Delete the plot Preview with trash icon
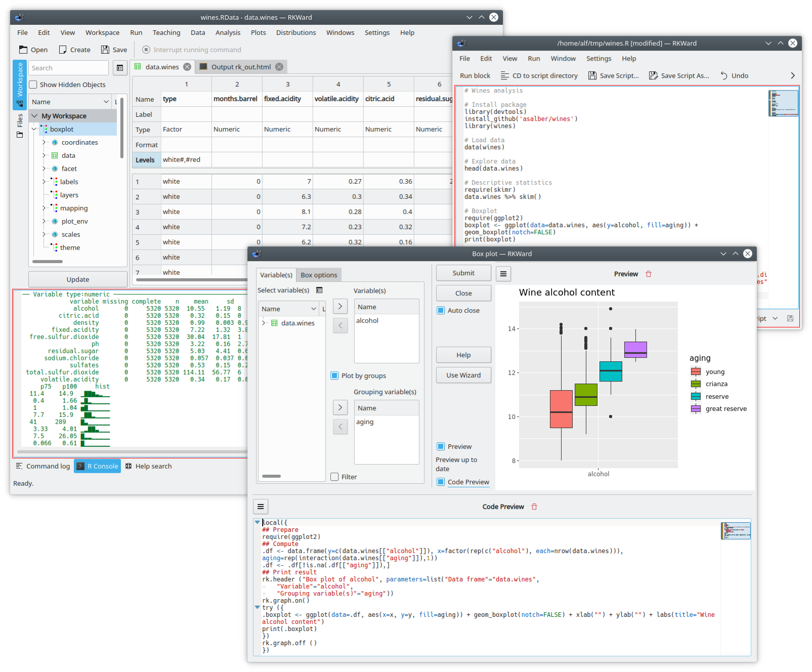The image size is (812, 672). click(649, 274)
